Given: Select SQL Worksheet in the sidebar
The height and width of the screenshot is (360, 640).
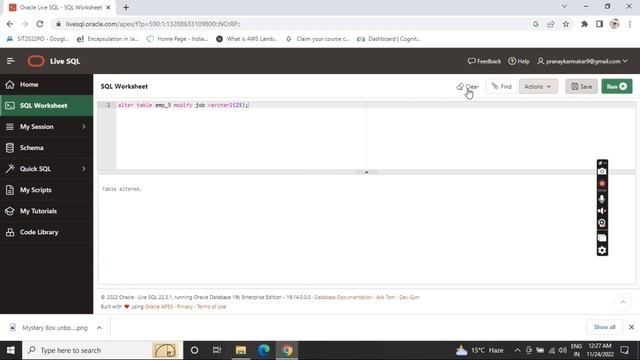Looking at the screenshot, I should [47, 106].
